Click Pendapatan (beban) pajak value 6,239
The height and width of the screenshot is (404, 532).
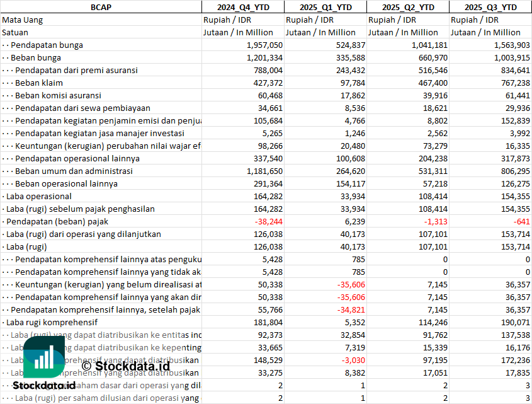[x=355, y=221]
